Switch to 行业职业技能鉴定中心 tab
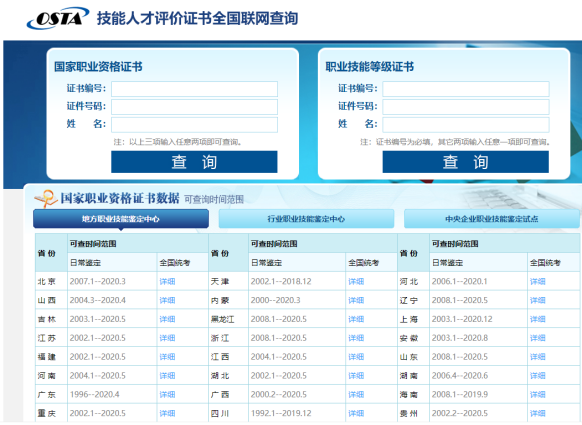Viewport: 582px width, 425px height. (306, 219)
